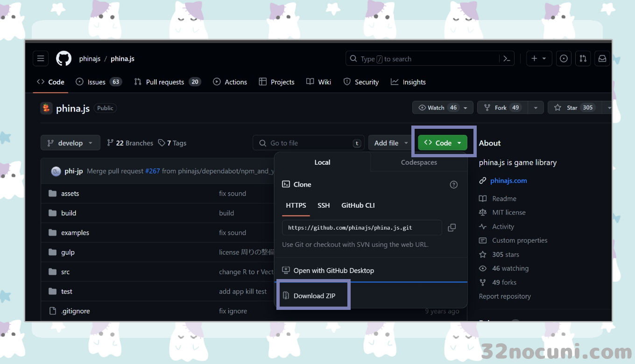Open the Add file dropdown
The height and width of the screenshot is (364, 635).
click(x=391, y=143)
